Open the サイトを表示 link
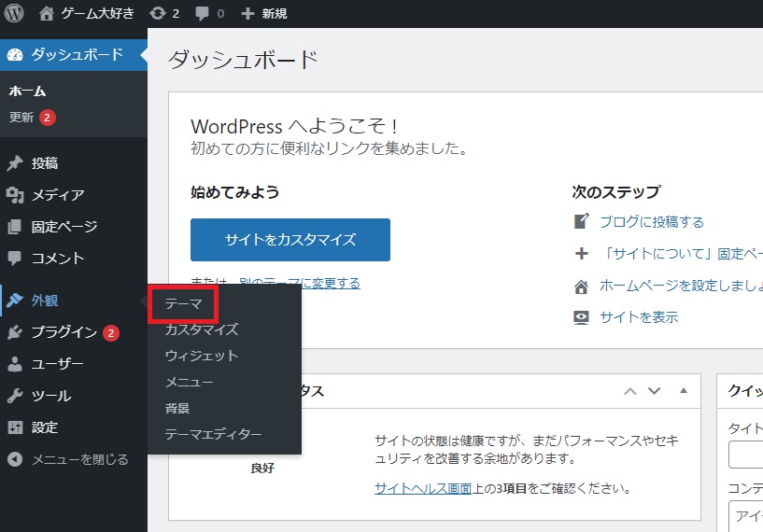Image resolution: width=763 pixels, height=532 pixels. point(639,317)
